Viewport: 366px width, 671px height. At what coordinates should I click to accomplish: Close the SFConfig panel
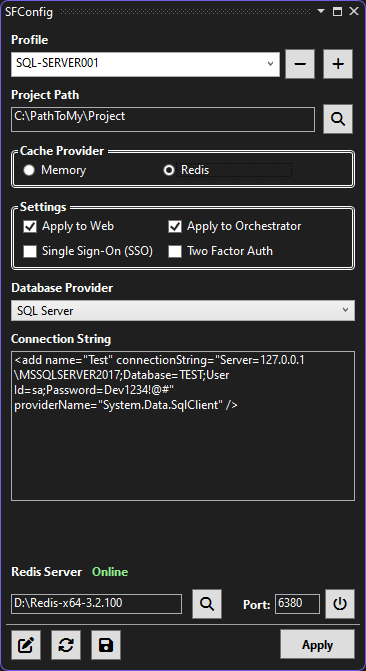[354, 12]
